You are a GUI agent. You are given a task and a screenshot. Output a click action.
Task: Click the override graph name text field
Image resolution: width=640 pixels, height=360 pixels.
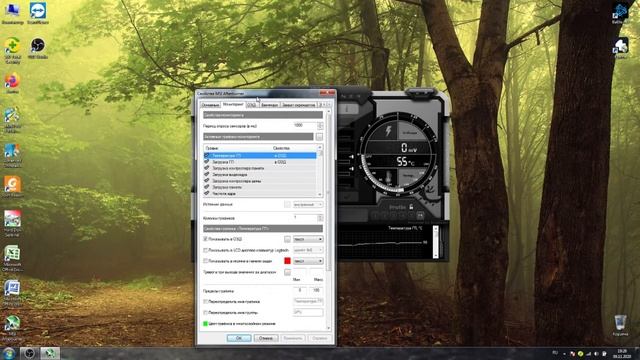(308, 301)
